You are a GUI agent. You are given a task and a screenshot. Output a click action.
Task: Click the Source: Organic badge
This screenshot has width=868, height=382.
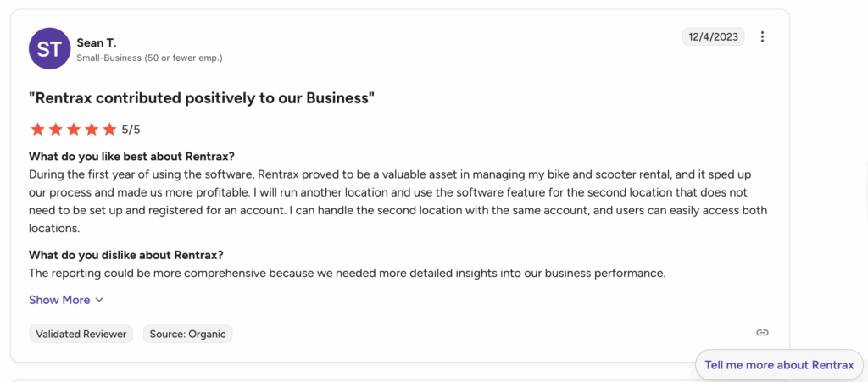tap(187, 334)
